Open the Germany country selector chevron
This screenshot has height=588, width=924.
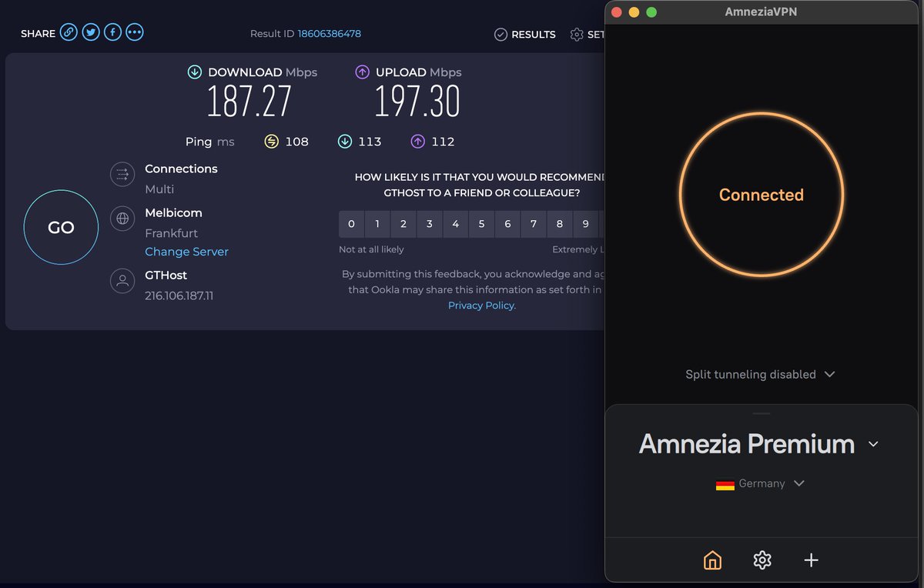pyautogui.click(x=799, y=483)
